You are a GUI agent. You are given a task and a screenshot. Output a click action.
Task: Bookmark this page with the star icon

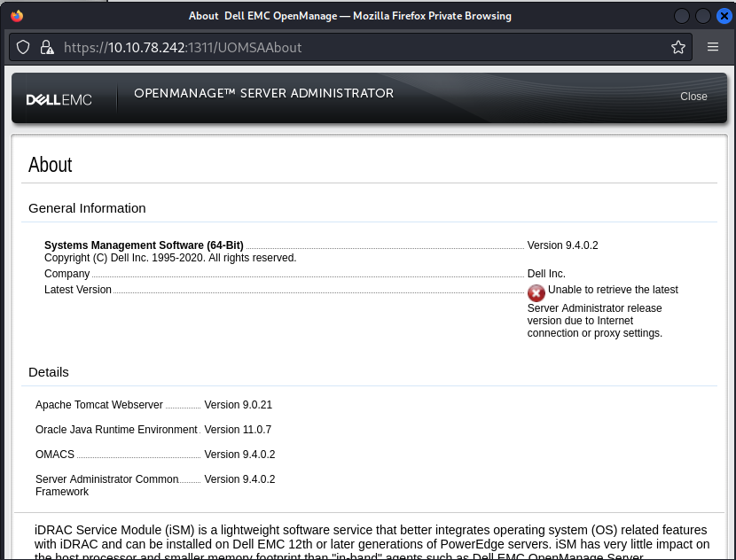(678, 47)
